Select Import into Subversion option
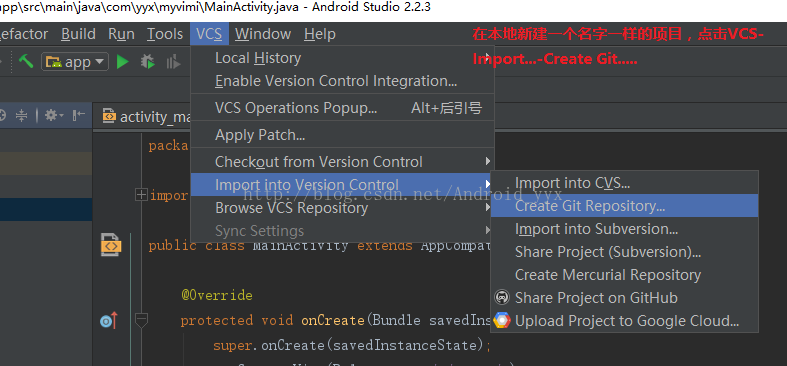 pos(624,229)
